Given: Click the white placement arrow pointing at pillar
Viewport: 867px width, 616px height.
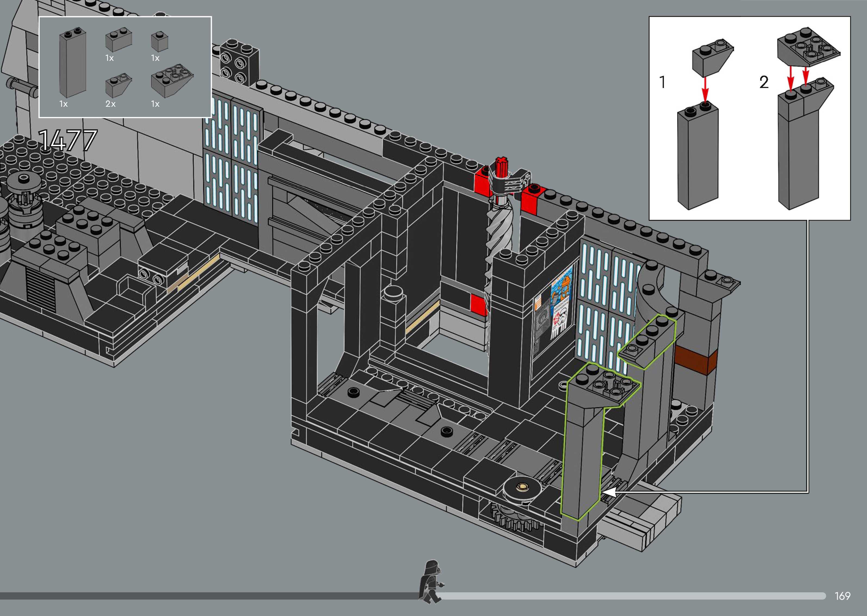Looking at the screenshot, I should tap(610, 492).
